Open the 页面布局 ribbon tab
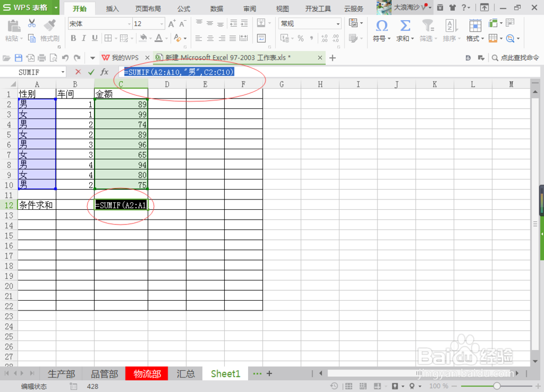Screen dimensions: 544x392 pyautogui.click(x=148, y=9)
